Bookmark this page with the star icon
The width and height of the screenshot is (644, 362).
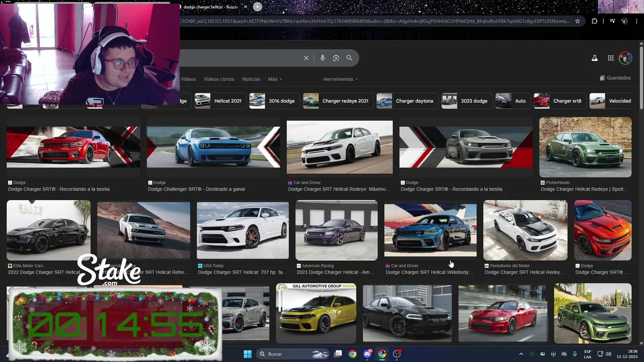tap(578, 21)
